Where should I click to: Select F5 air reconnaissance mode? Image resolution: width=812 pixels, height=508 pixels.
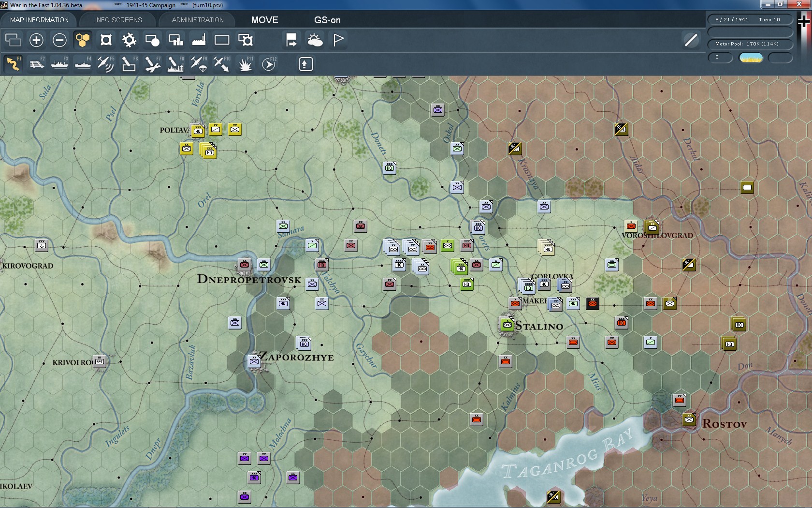[106, 64]
